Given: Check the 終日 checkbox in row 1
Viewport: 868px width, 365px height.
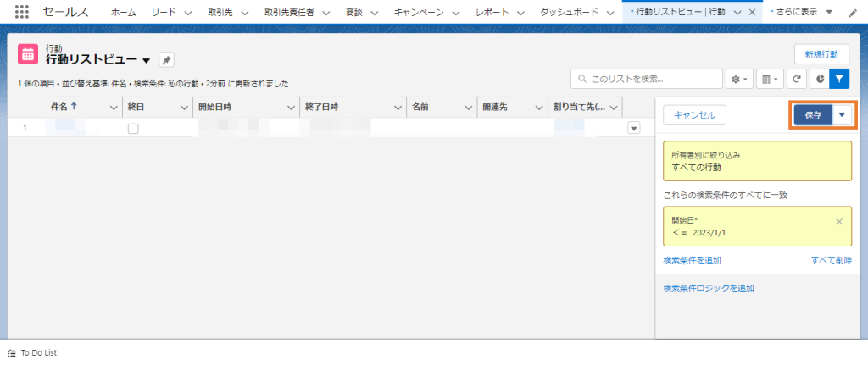Looking at the screenshot, I should pyautogui.click(x=133, y=128).
